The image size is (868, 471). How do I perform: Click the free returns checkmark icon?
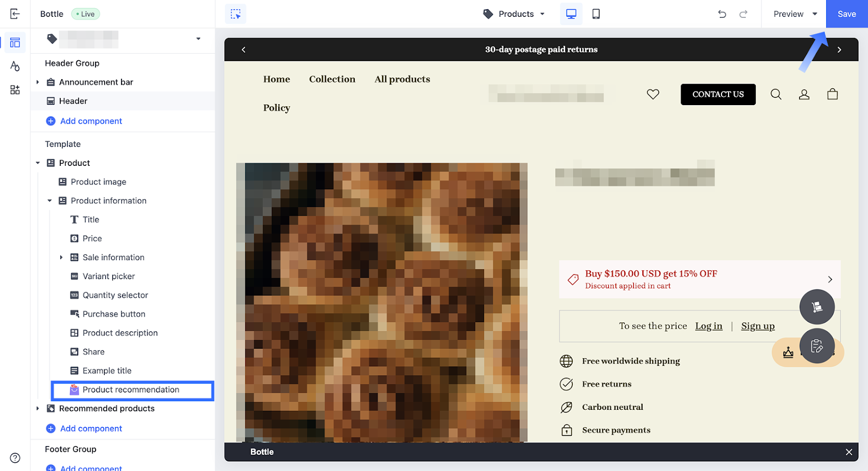[x=566, y=384]
